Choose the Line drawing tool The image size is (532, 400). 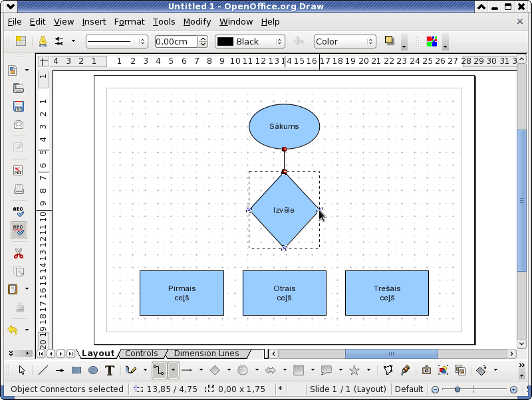(x=43, y=370)
